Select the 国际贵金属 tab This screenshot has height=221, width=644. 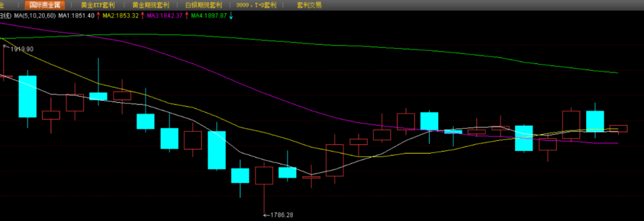coord(45,5)
